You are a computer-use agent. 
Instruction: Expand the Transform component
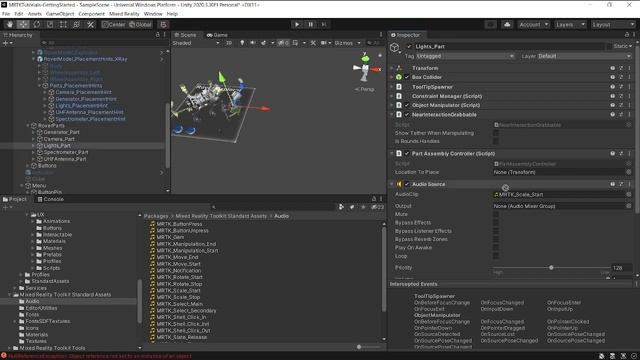coord(391,68)
